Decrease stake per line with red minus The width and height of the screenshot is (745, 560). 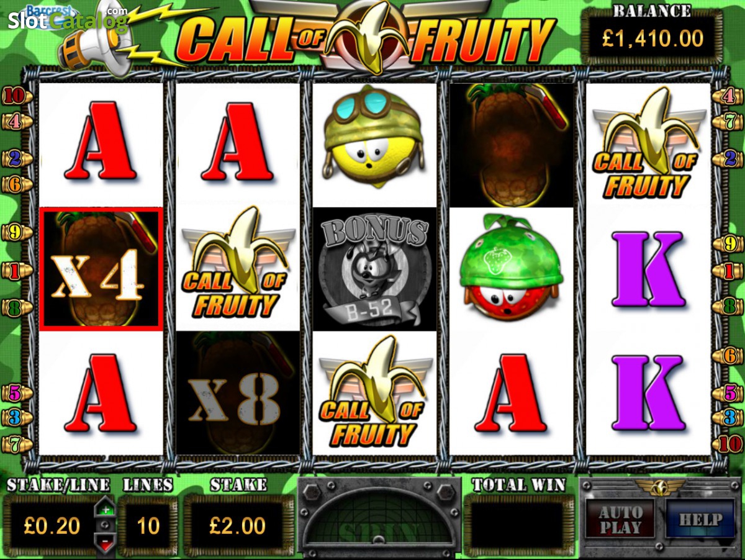coord(105,542)
